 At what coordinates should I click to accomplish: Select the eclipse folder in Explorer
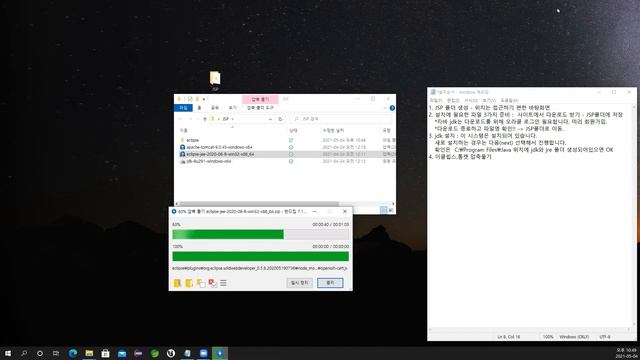pos(193,140)
